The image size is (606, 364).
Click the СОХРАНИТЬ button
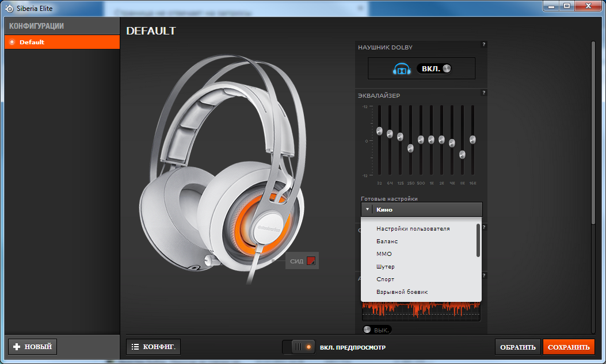click(569, 347)
